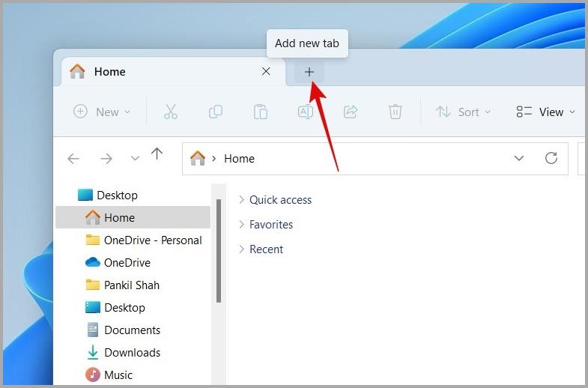This screenshot has height=388, width=588.
Task: Open the New item dropdown
Action: tap(102, 112)
